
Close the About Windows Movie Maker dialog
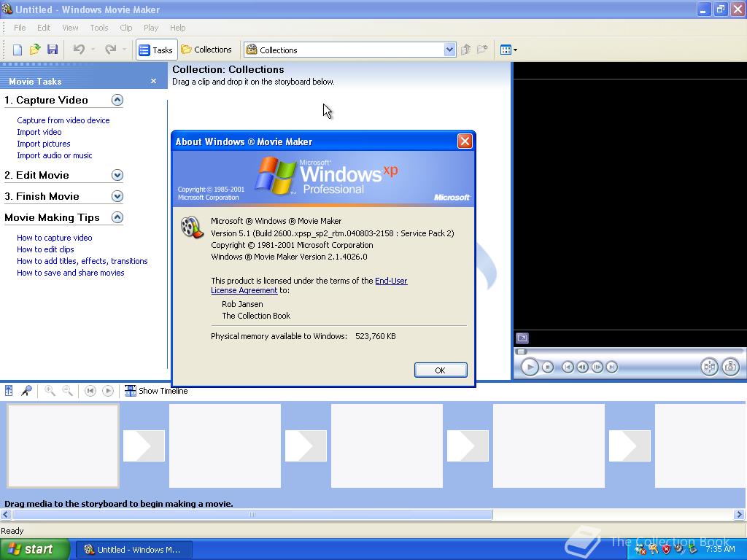[465, 141]
